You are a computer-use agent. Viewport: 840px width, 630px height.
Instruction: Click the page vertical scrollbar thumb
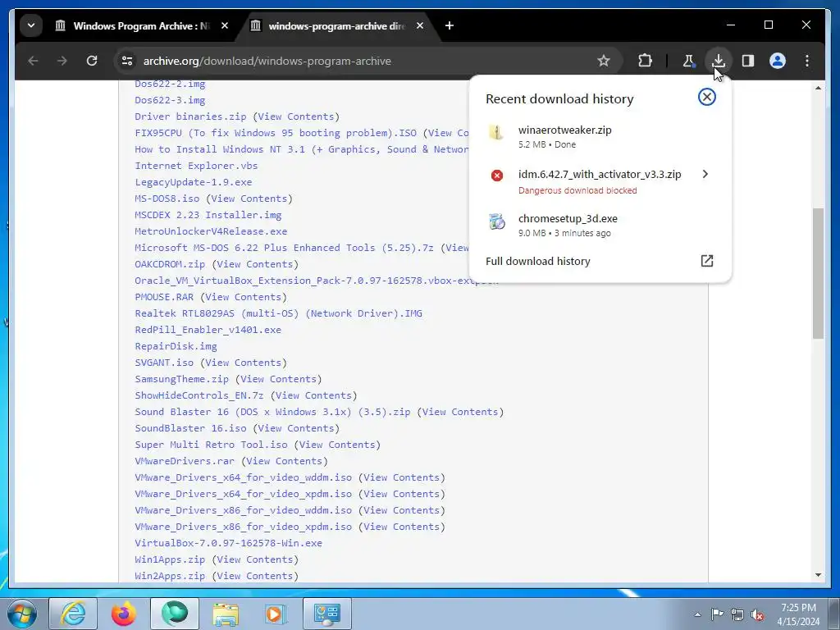pyautogui.click(x=818, y=273)
